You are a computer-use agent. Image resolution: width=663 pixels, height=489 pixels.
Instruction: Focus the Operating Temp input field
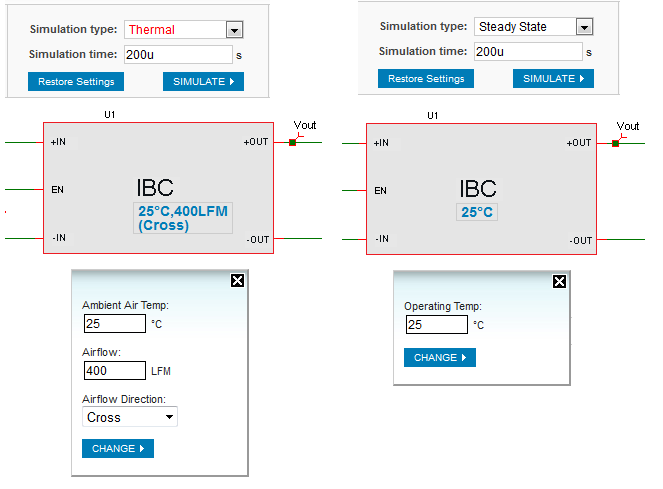pos(437,325)
